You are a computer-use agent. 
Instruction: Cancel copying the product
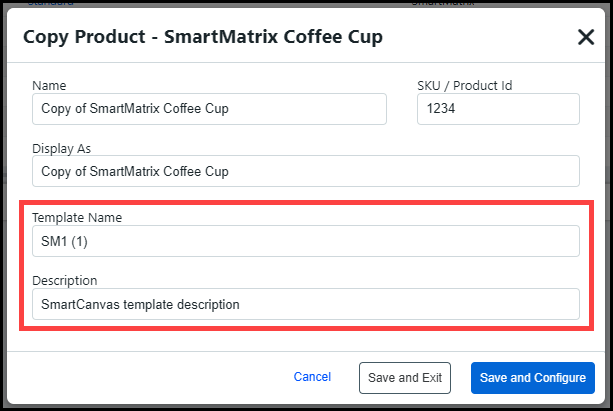(x=312, y=377)
